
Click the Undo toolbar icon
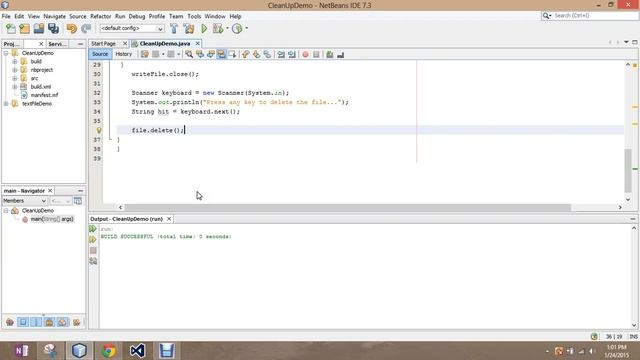point(72,29)
